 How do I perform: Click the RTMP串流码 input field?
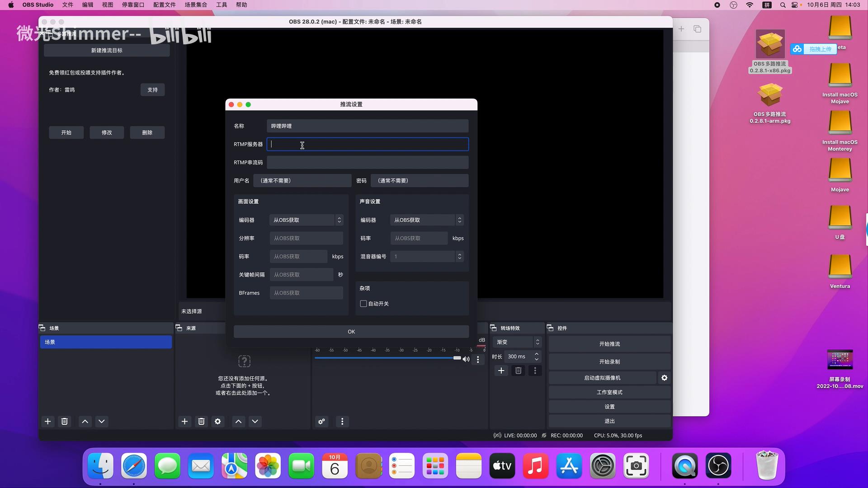368,162
